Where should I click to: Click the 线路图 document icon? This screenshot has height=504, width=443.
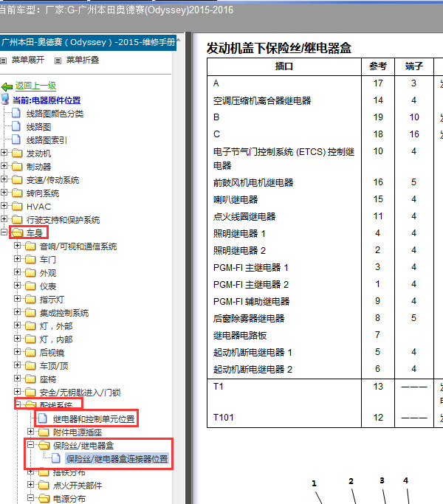tap(16, 126)
